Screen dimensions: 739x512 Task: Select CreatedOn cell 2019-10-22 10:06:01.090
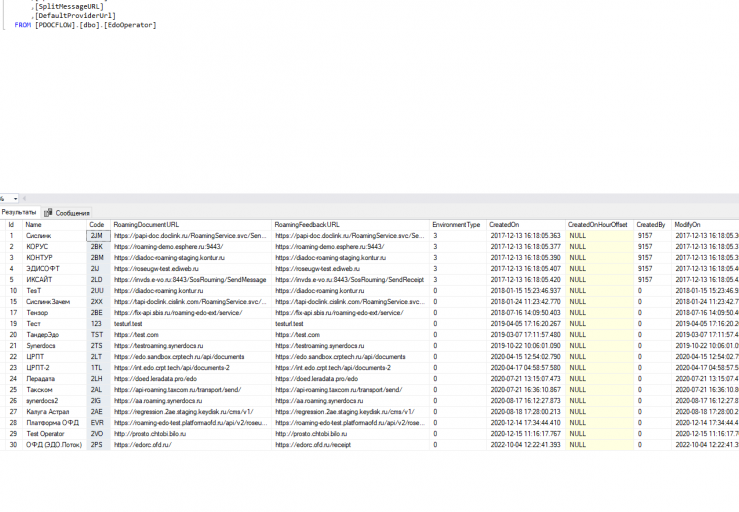pyautogui.click(x=526, y=346)
